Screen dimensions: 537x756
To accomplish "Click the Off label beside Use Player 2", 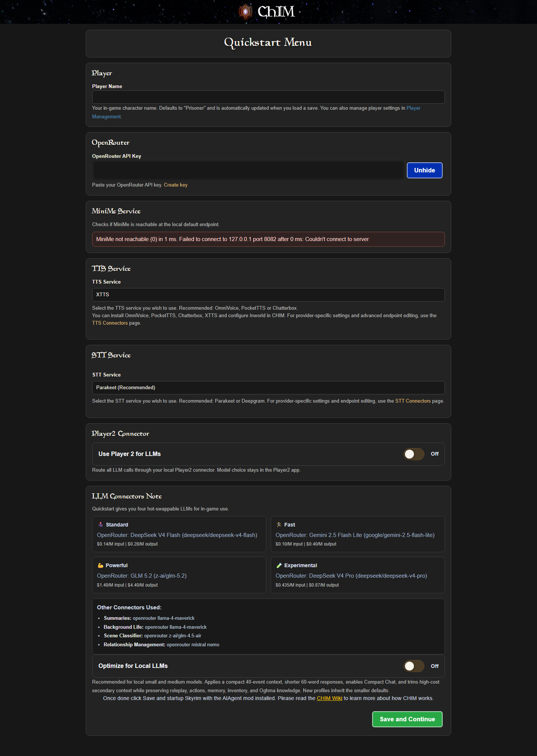I will pos(434,454).
